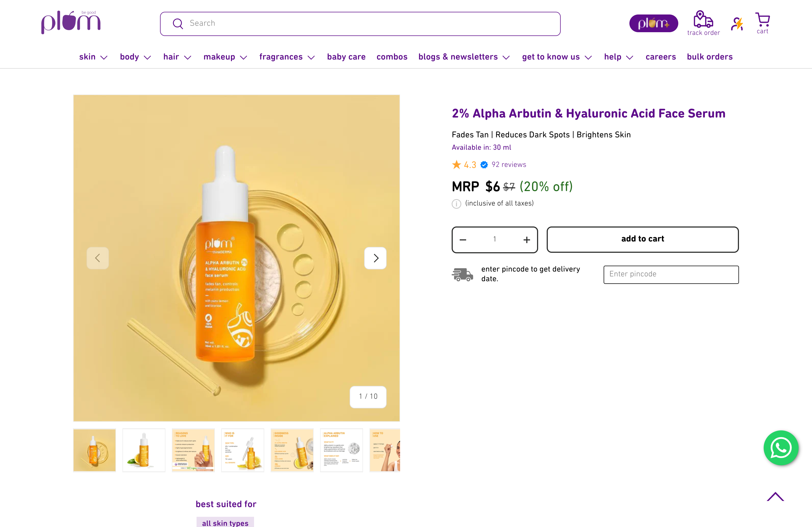The height and width of the screenshot is (527, 812).
Task: Click the scroll-to-top arrow
Action: (775, 497)
